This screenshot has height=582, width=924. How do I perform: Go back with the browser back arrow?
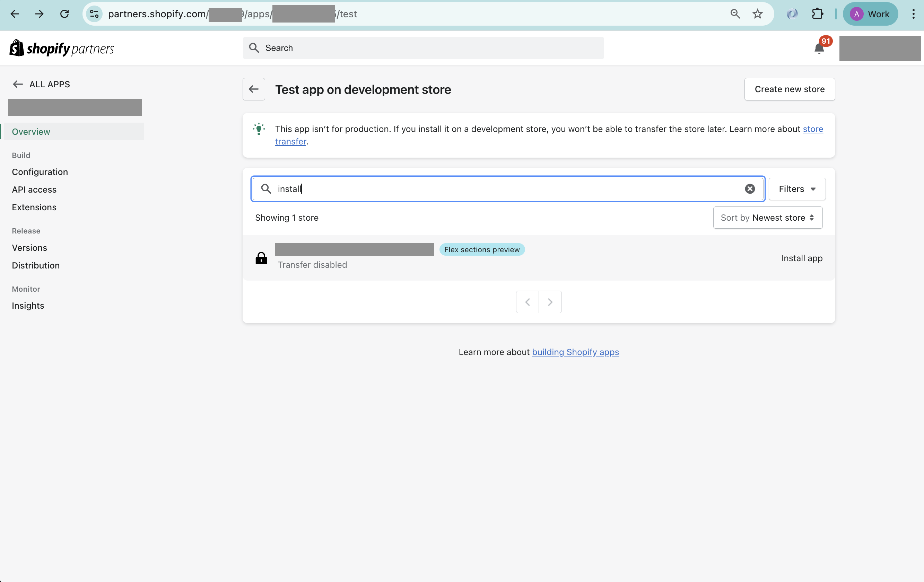coord(15,14)
